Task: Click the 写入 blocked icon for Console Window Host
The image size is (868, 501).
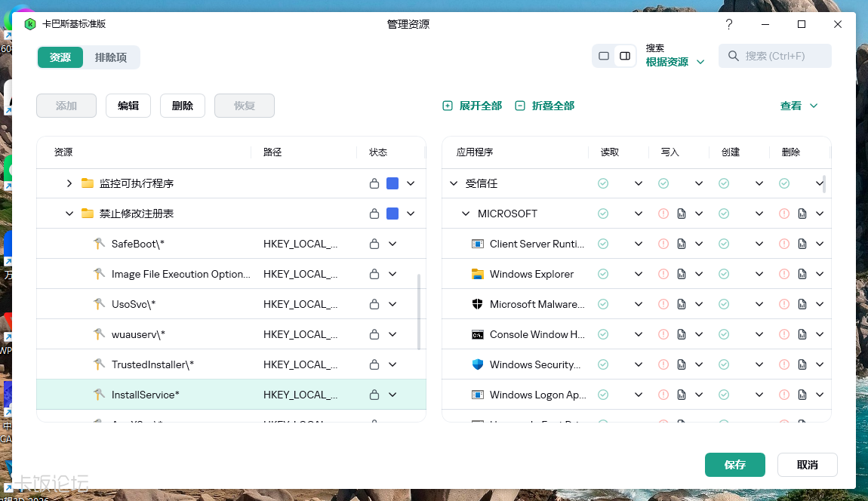Action: tap(663, 334)
